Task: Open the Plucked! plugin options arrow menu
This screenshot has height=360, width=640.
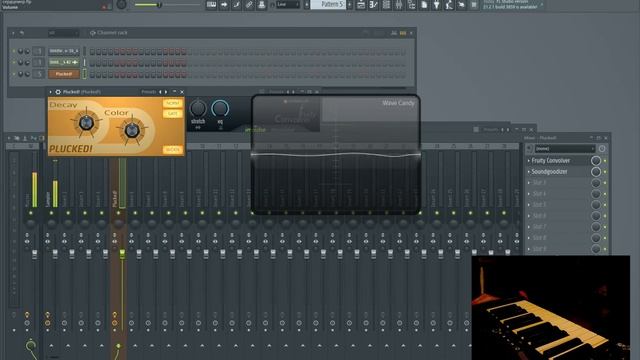Action: pos(51,92)
